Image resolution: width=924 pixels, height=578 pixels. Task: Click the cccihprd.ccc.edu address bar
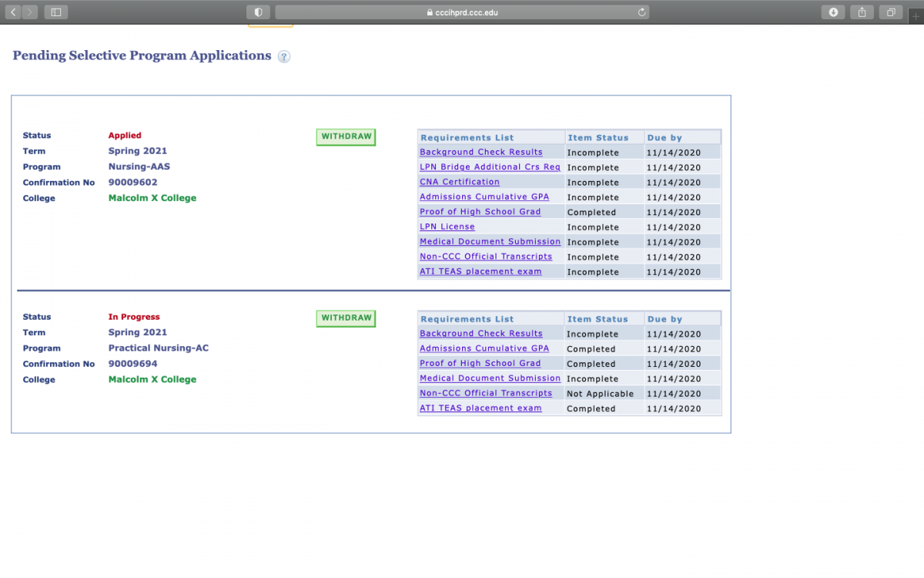point(462,12)
